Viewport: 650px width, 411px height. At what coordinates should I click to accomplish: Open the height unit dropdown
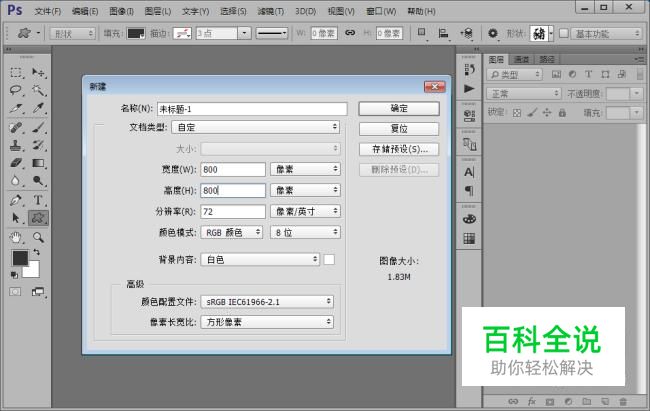point(305,190)
